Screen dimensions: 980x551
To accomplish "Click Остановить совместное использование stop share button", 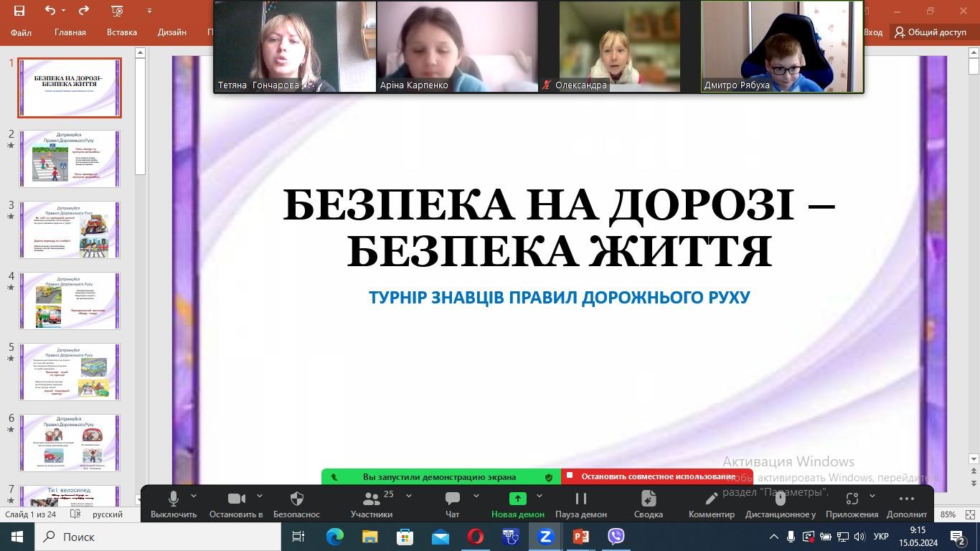I will (x=656, y=476).
